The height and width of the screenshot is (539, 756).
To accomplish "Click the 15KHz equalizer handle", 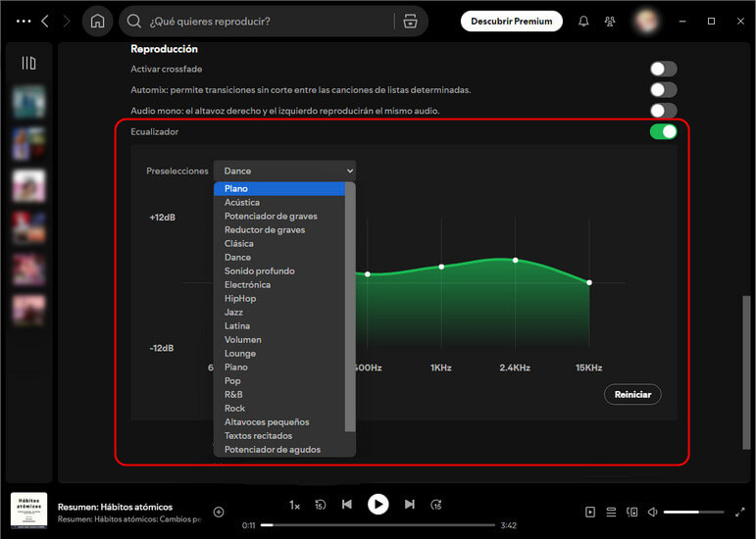I will (589, 283).
